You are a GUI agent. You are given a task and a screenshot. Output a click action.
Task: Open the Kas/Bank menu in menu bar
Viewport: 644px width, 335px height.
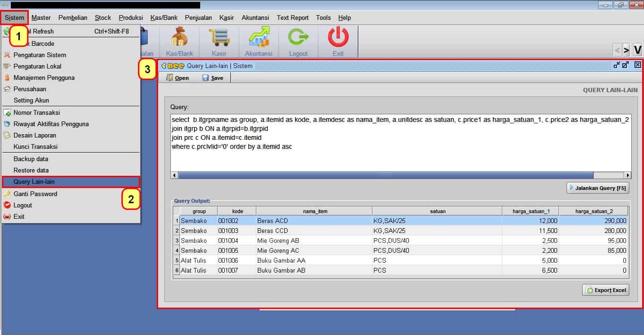pyautogui.click(x=164, y=17)
